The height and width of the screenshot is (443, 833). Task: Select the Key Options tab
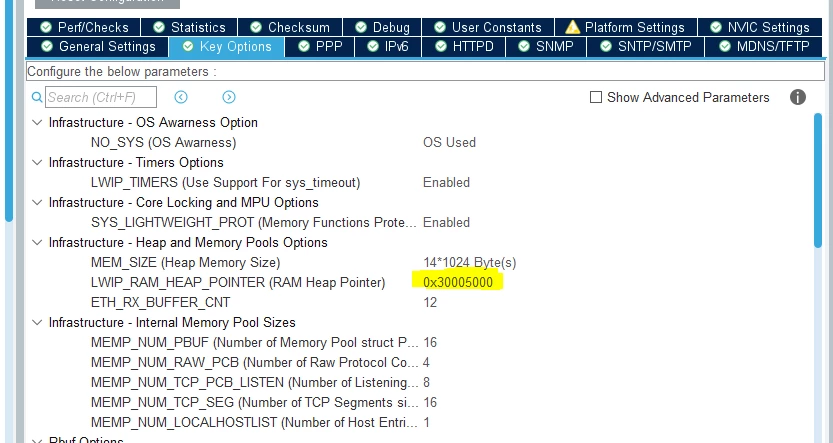(x=227, y=47)
